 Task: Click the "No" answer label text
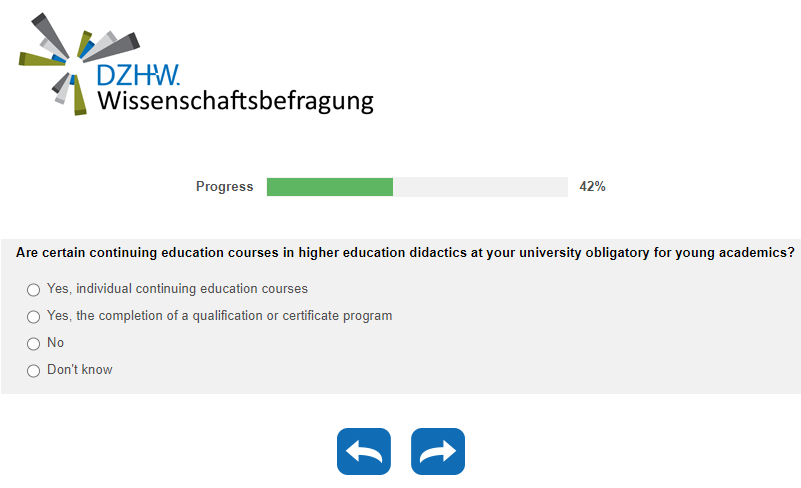(55, 343)
